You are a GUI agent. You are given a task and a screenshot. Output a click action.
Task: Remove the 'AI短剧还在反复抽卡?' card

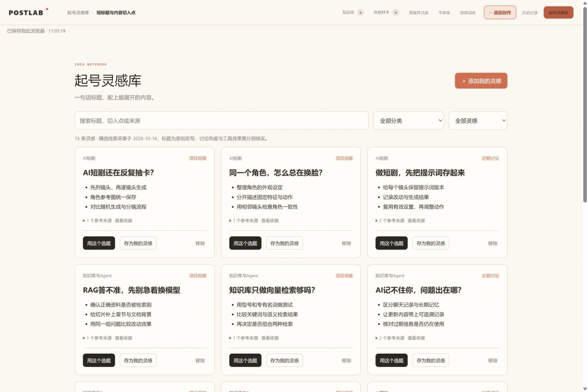(200, 243)
